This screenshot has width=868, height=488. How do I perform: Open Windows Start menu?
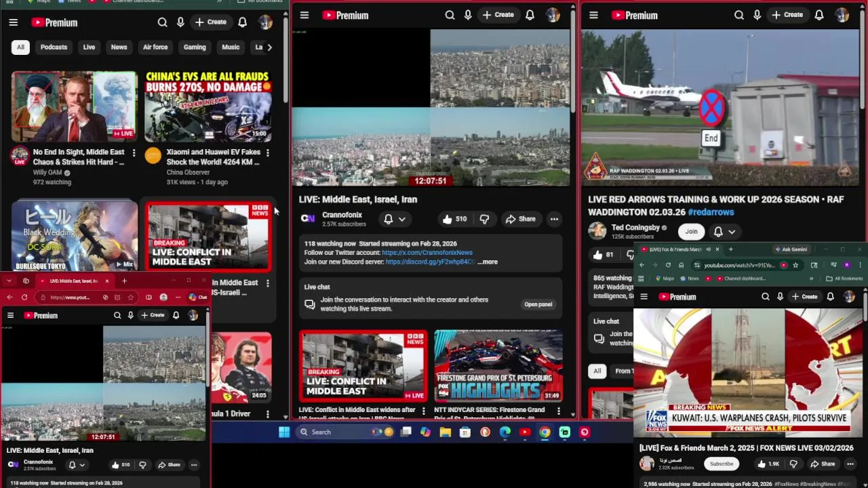tap(284, 432)
